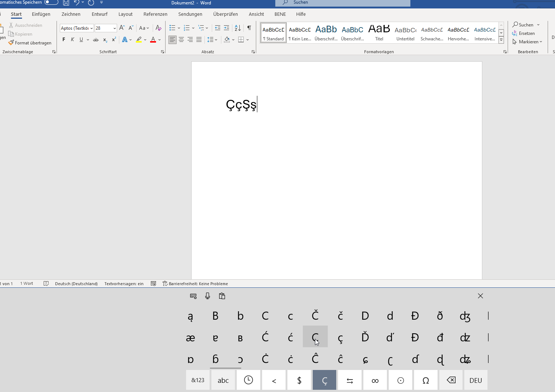Toggle superscript formatting
555x392 pixels.
[114, 40]
